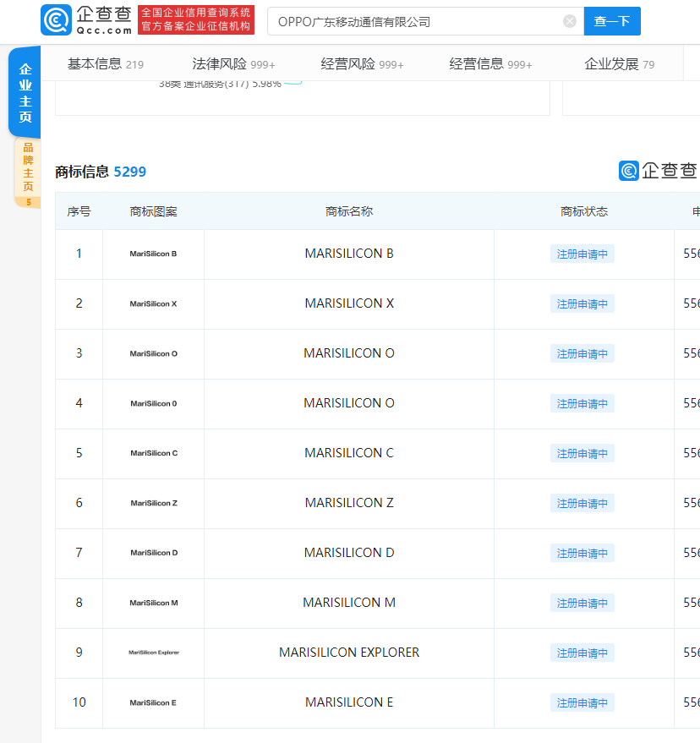Click the 5299 trademark count link
Image resolution: width=700 pixels, height=743 pixels.
tap(129, 172)
